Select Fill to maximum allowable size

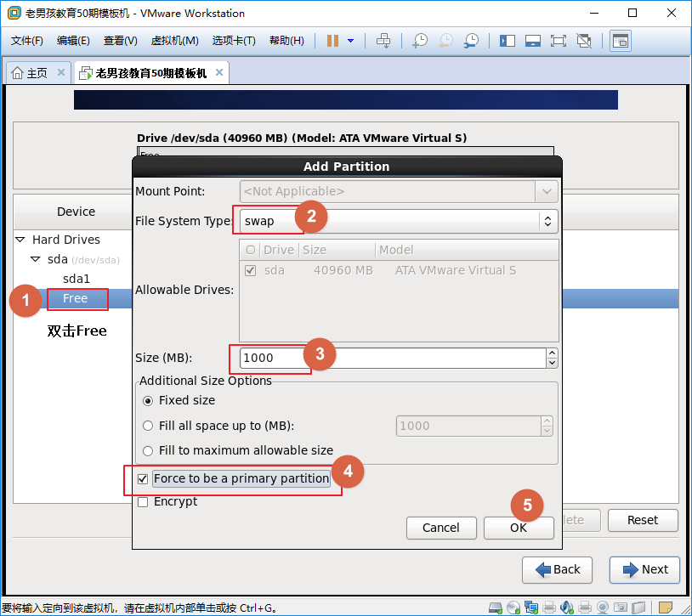(x=149, y=450)
